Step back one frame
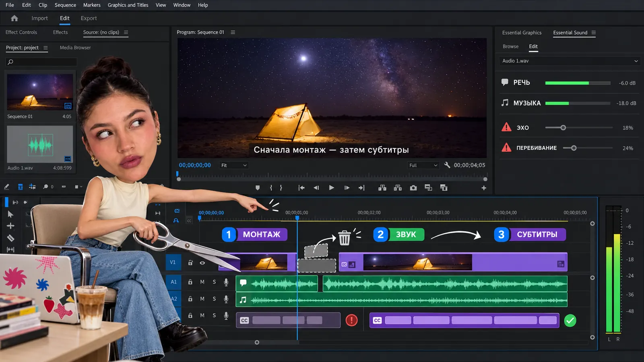This screenshot has height=362, width=644. point(316,188)
